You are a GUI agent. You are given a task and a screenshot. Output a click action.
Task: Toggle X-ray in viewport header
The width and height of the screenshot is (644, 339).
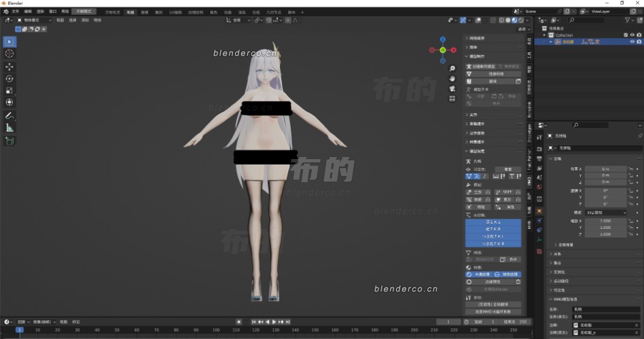coord(493,20)
